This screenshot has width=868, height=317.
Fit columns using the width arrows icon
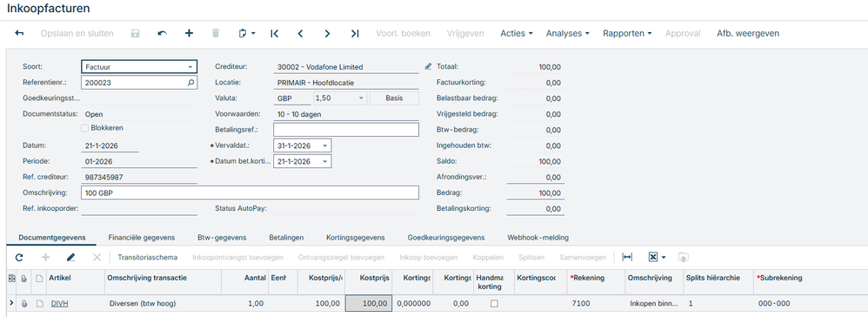[x=627, y=257]
